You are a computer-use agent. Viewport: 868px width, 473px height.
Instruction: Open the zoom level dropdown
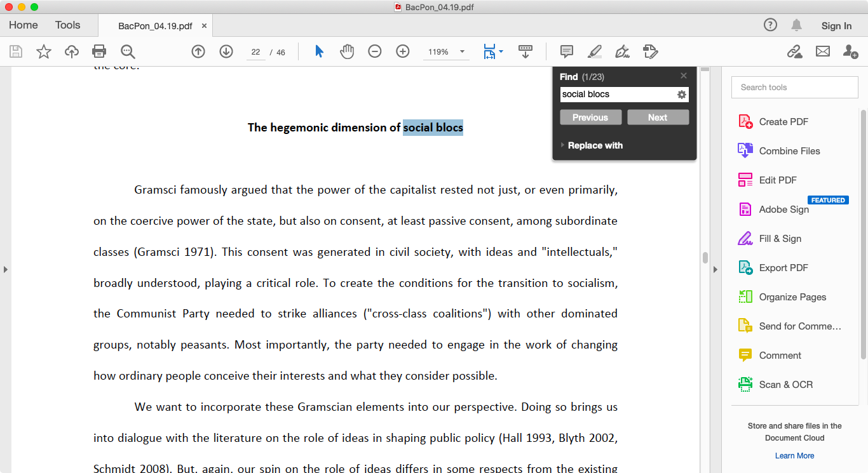click(x=462, y=52)
